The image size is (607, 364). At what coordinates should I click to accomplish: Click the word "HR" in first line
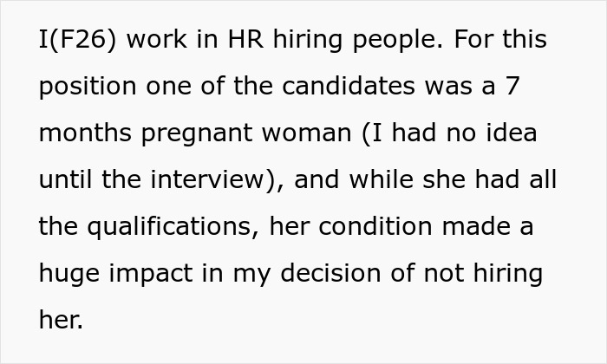tap(245, 39)
